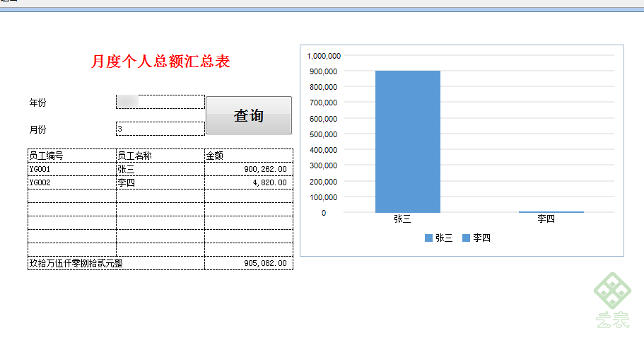Select the 月份 input field showing 3
Image resolution: width=644 pixels, height=338 pixels.
(160, 129)
